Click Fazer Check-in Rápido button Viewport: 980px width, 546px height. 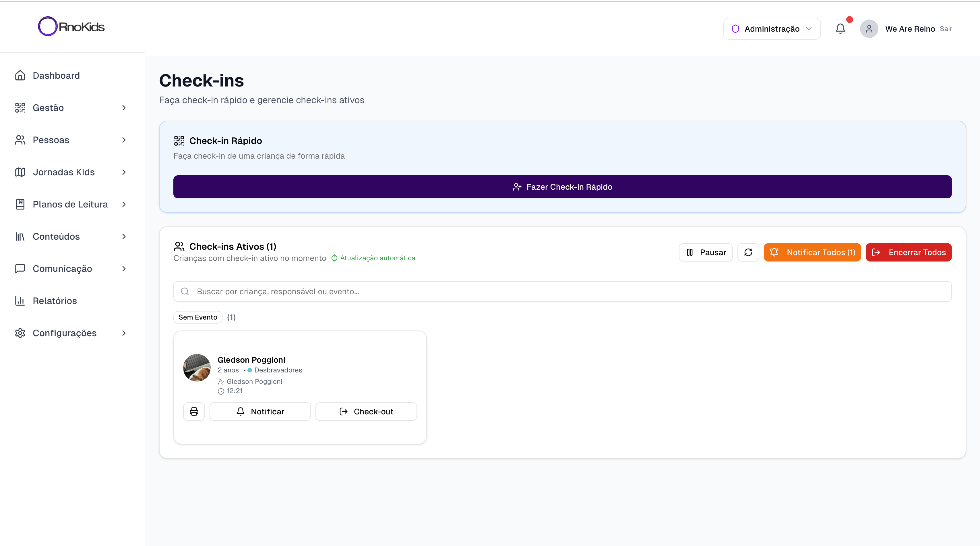click(562, 187)
